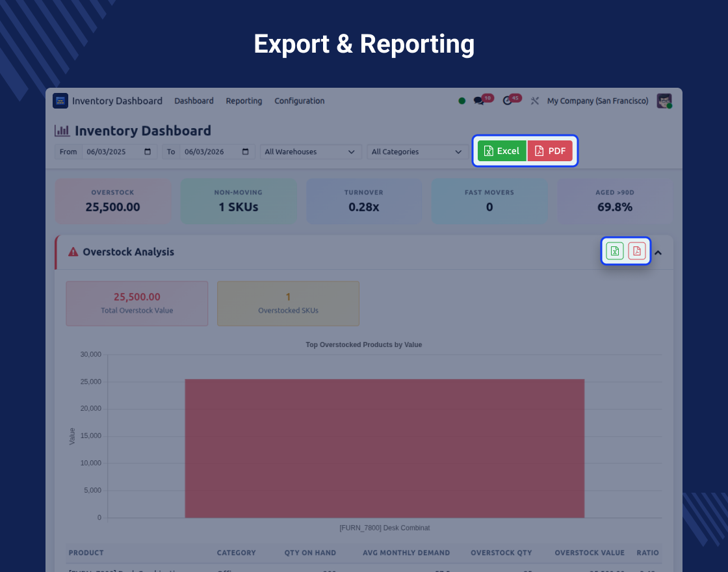This screenshot has height=572, width=728.
Task: Open the chat messages icon with badge 10
Action: click(x=478, y=101)
